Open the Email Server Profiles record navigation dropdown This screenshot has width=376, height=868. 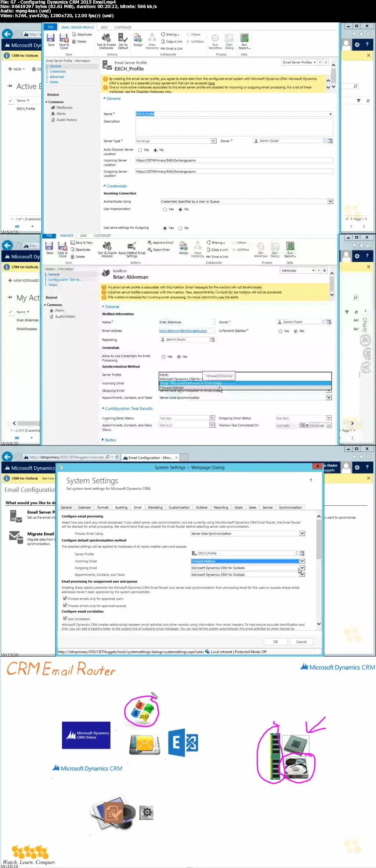[299, 62]
